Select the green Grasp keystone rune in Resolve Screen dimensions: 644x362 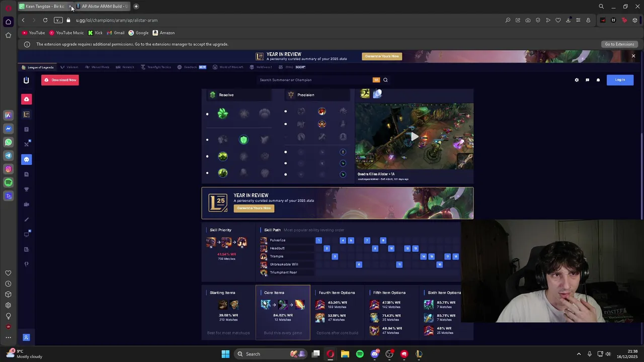[x=223, y=114]
